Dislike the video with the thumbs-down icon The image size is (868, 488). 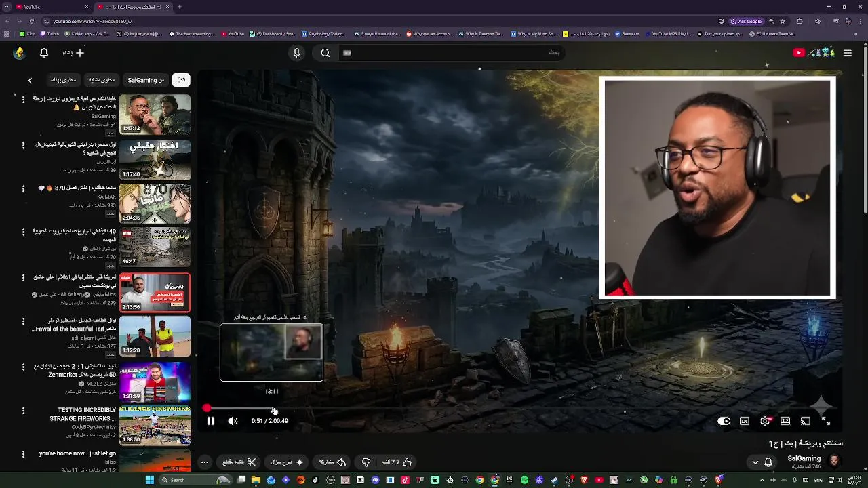coord(366,462)
